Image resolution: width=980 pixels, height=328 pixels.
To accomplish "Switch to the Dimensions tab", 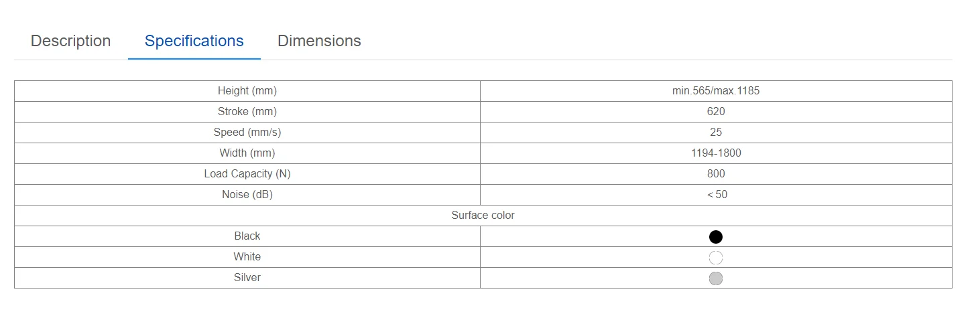I will click(x=319, y=41).
